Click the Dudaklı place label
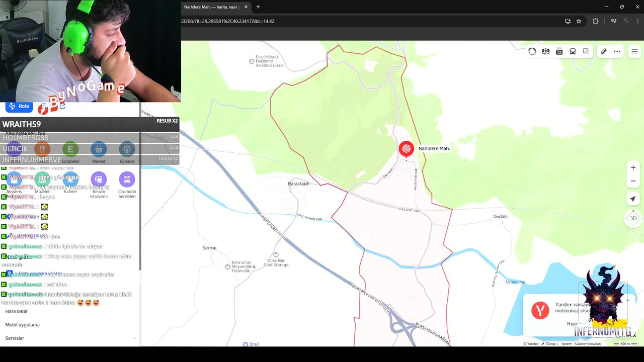644x362 pixels. pos(501,217)
